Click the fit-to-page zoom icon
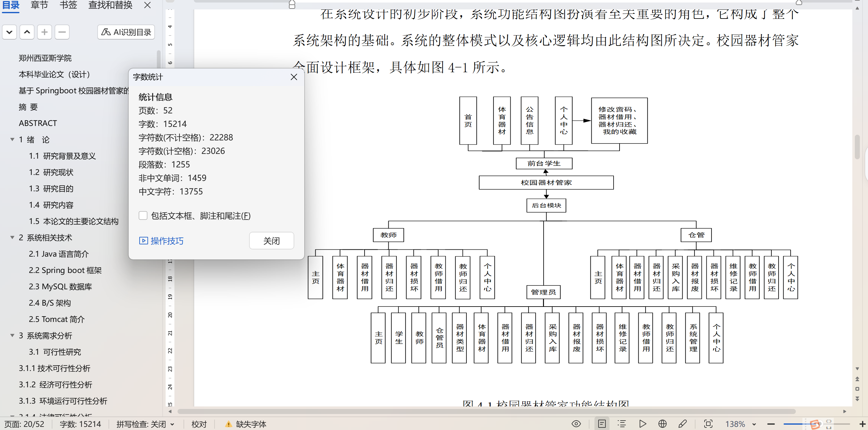 (x=708, y=424)
